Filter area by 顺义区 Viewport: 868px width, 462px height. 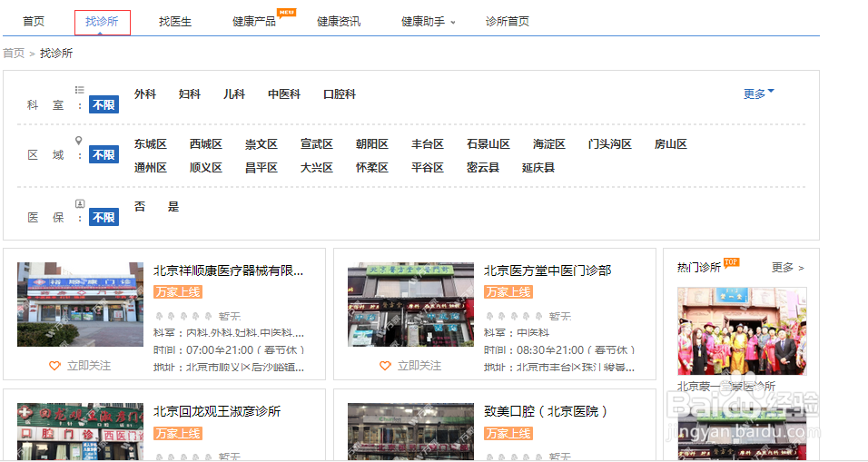pyautogui.click(x=206, y=168)
